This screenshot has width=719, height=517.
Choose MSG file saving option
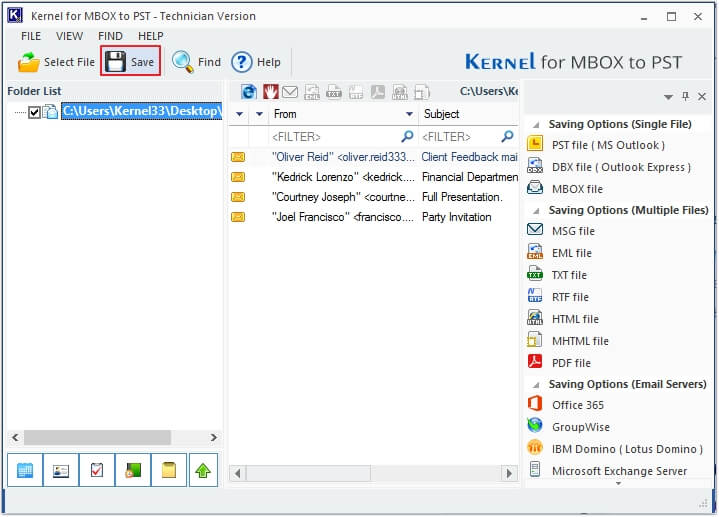(x=561, y=231)
